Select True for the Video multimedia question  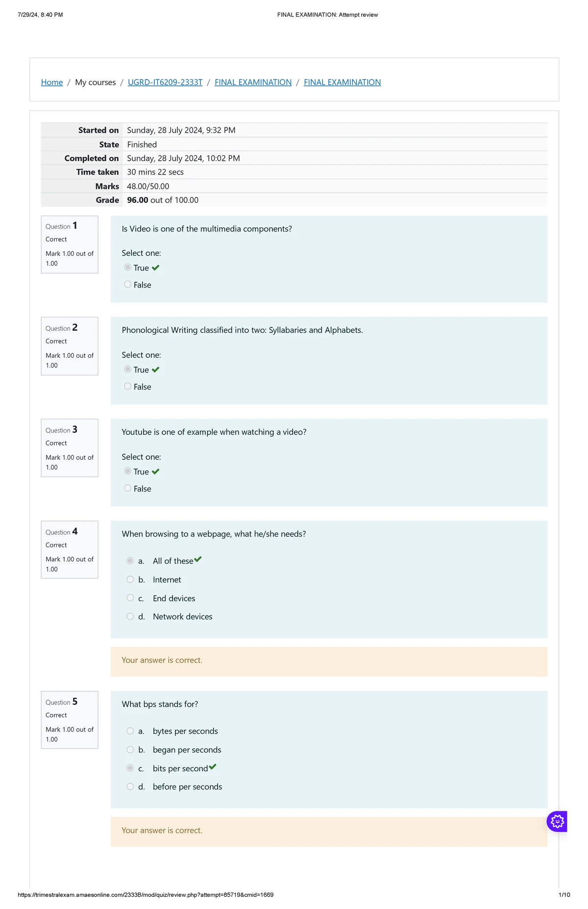[128, 268]
